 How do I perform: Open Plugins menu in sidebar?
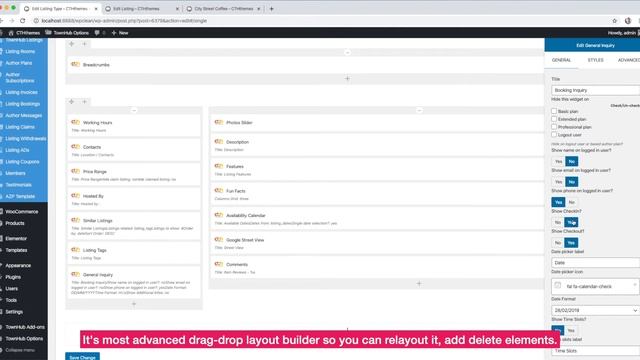[13, 277]
